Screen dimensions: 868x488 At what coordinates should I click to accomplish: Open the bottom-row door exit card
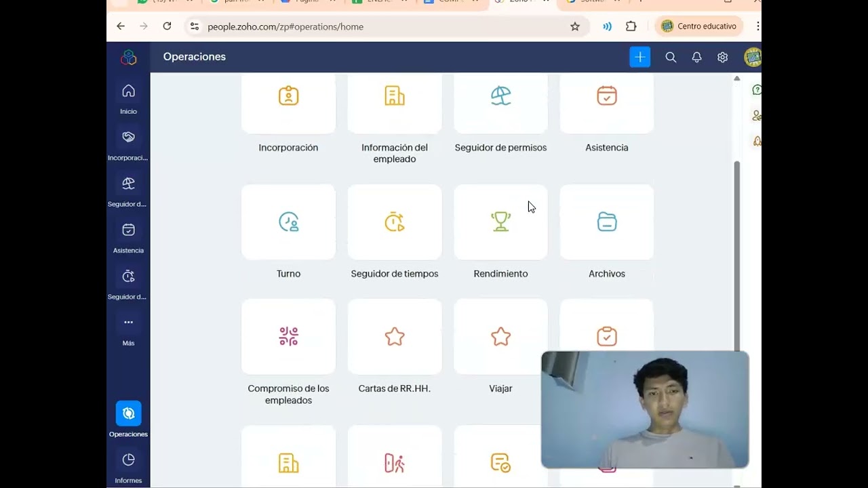(395, 457)
